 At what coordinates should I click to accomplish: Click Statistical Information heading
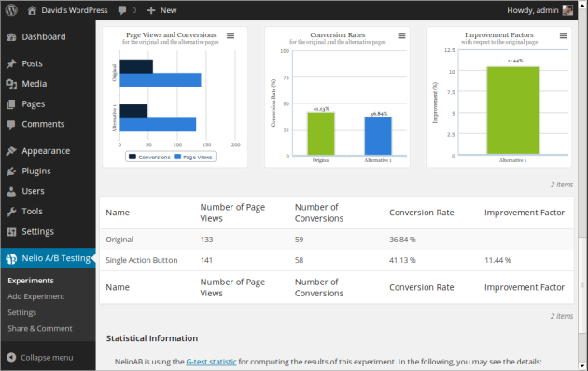(152, 338)
